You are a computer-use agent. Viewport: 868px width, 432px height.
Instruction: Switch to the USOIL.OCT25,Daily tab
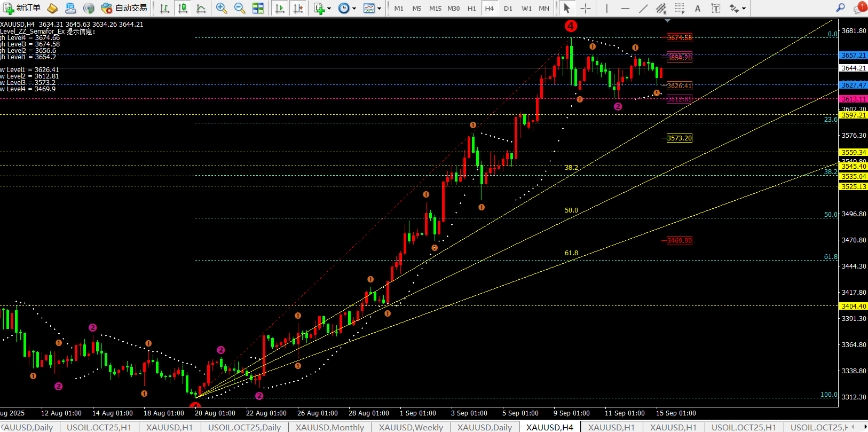[244, 427]
